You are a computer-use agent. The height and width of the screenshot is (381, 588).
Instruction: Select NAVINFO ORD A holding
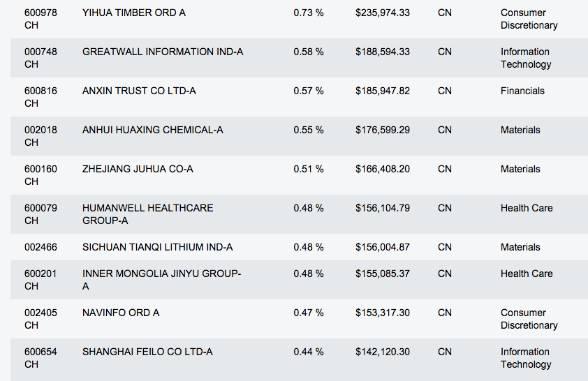point(121,313)
